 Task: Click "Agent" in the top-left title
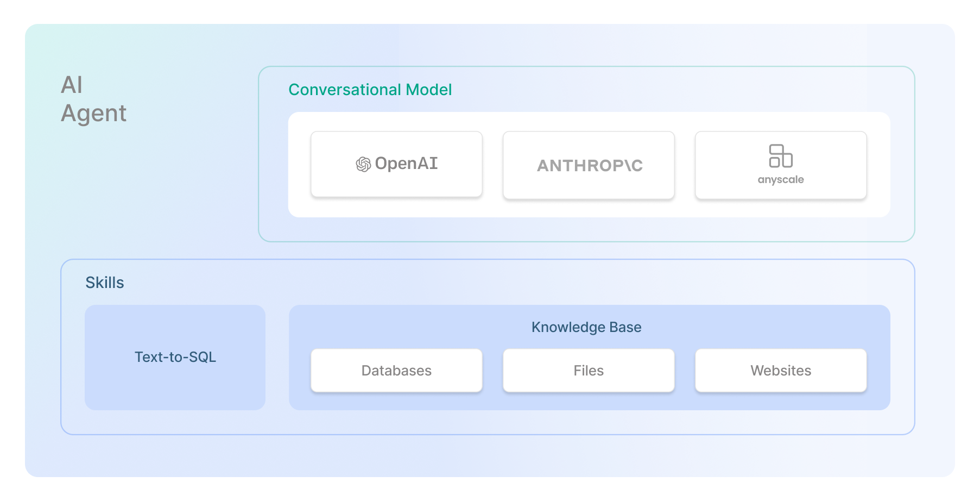click(93, 114)
